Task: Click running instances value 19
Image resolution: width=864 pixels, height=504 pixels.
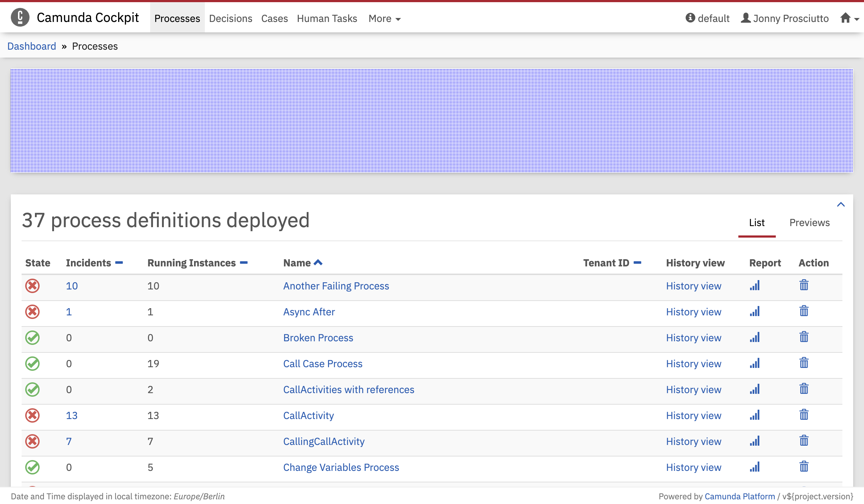Action: (153, 364)
